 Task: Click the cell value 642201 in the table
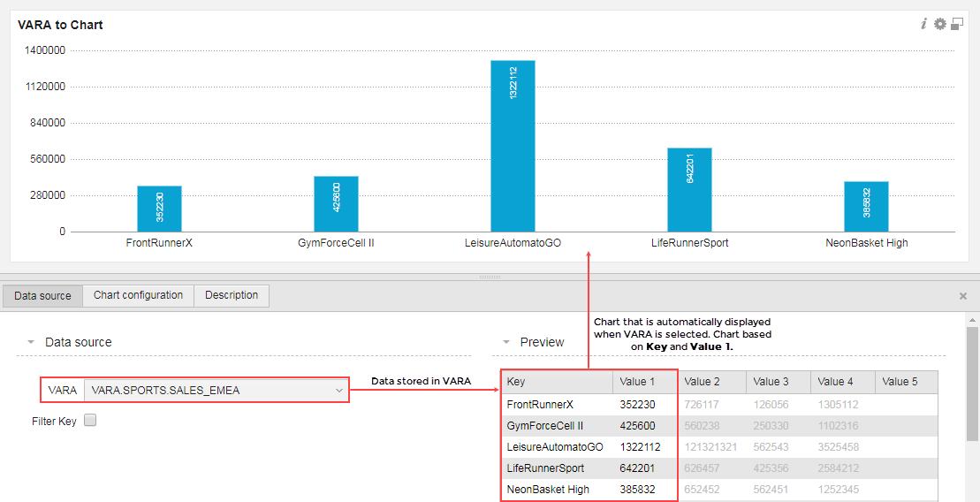pyautogui.click(x=637, y=468)
